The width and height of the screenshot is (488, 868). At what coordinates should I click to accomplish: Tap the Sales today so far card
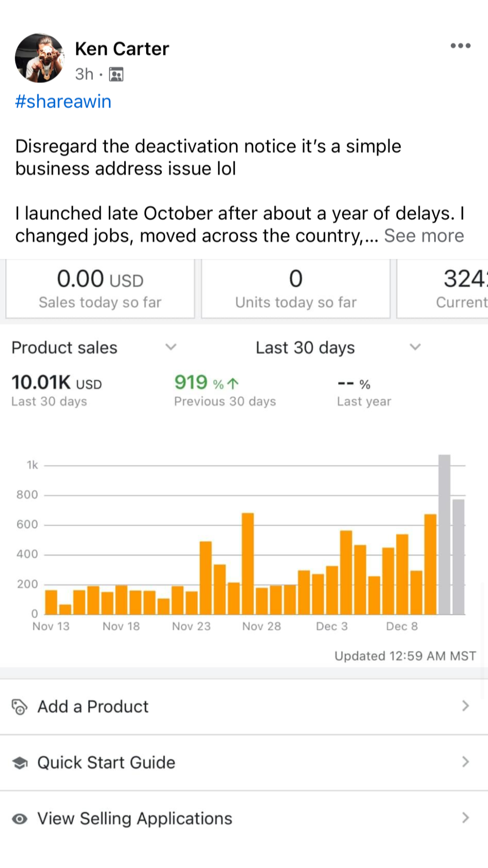pos(100,289)
